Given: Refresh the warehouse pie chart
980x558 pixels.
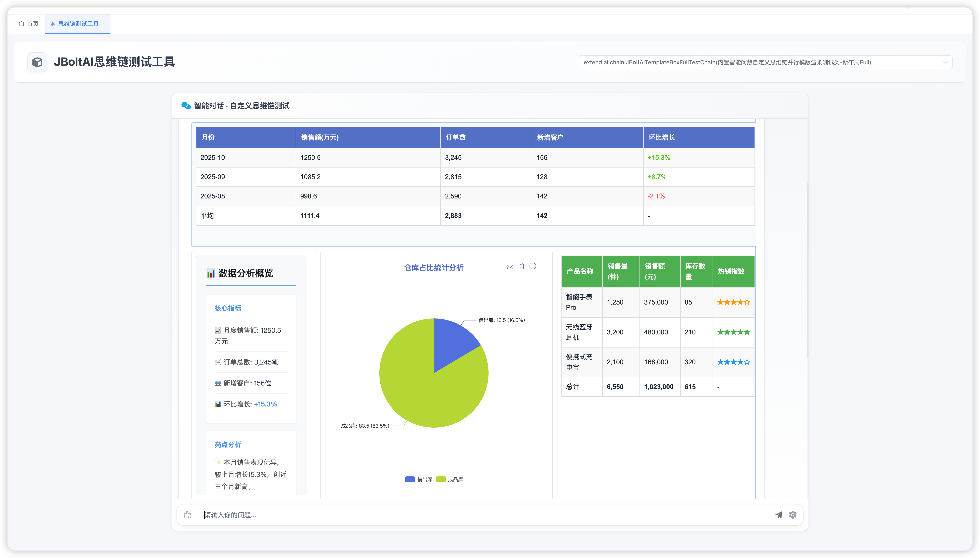Looking at the screenshot, I should (533, 266).
